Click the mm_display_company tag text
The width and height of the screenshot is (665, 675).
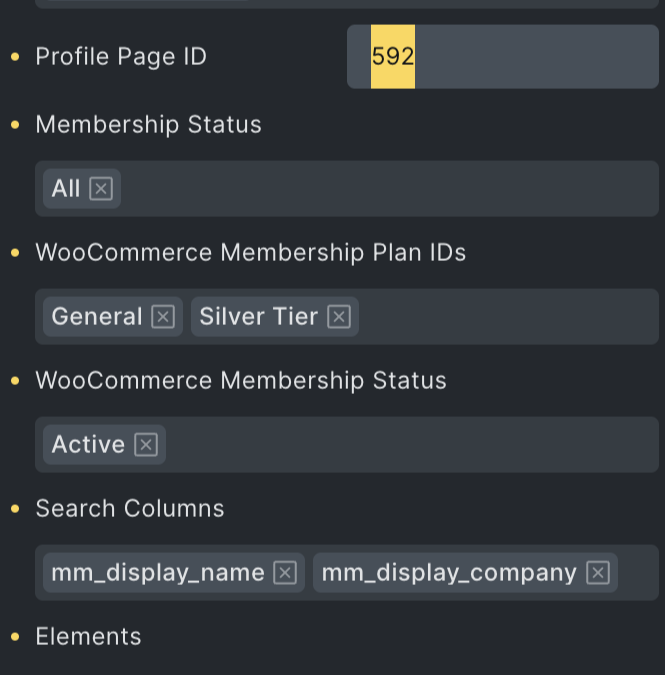click(449, 573)
